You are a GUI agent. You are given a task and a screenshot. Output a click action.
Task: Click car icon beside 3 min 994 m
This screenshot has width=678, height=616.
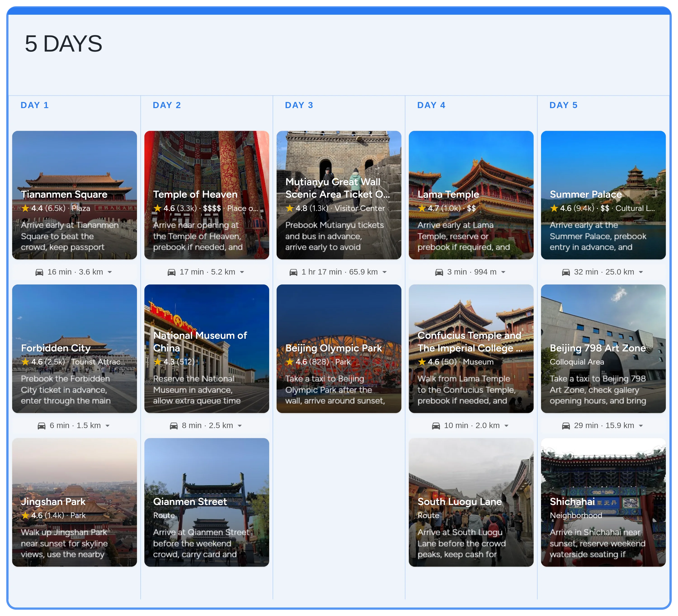pyautogui.click(x=439, y=272)
